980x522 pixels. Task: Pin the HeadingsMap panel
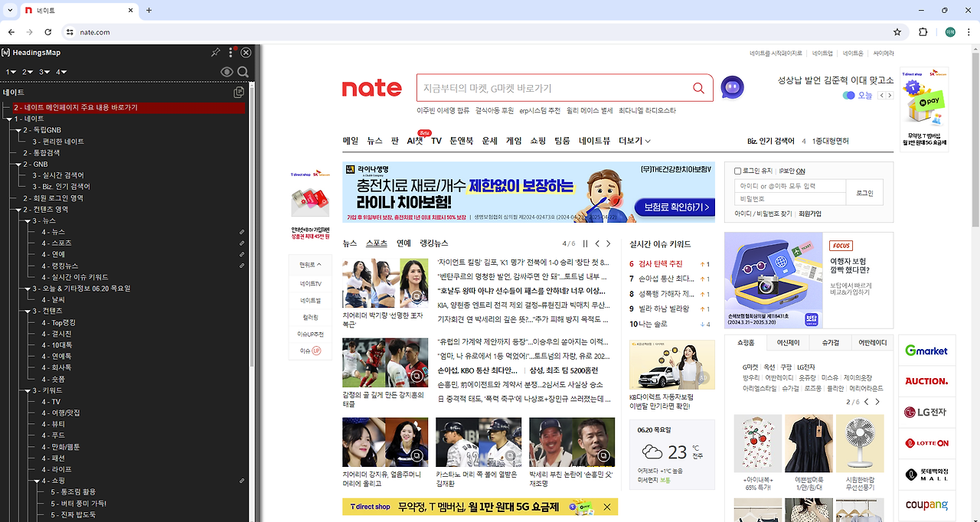click(216, 53)
